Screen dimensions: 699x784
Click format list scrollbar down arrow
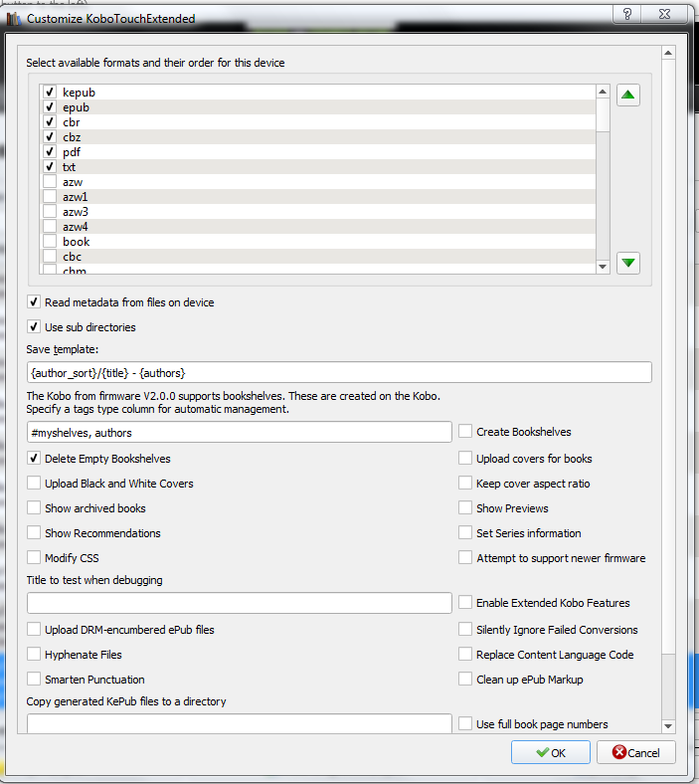click(x=603, y=267)
